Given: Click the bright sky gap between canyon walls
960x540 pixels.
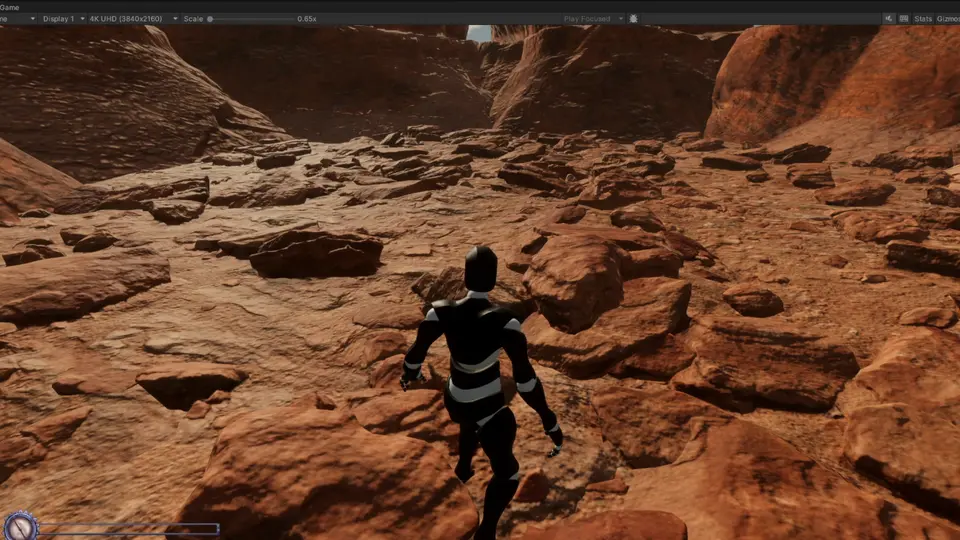Looking at the screenshot, I should [479, 33].
